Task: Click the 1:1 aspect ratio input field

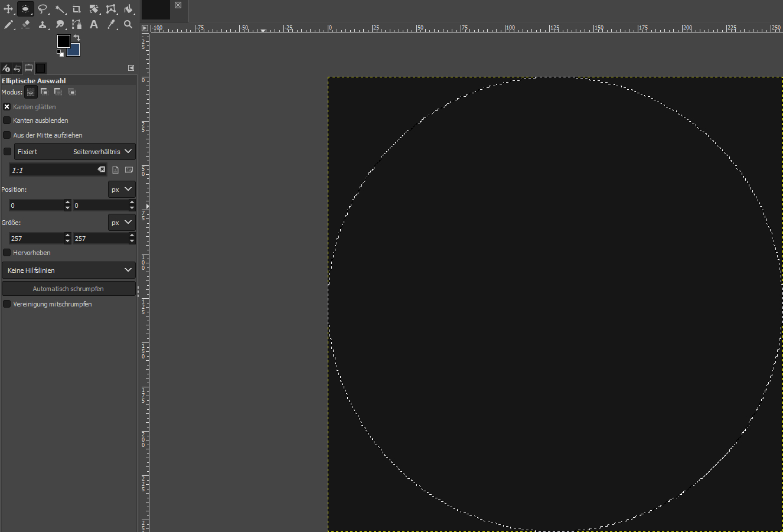Action: click(x=53, y=170)
